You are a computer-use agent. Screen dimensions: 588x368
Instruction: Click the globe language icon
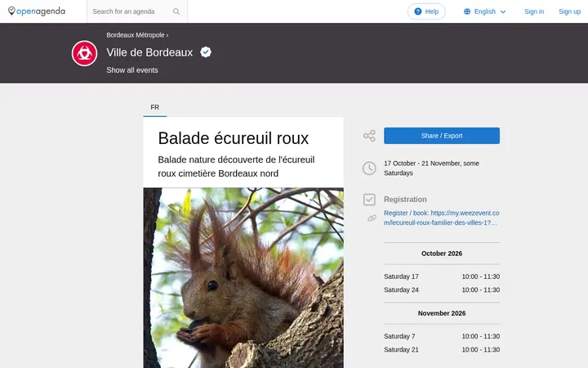click(467, 11)
